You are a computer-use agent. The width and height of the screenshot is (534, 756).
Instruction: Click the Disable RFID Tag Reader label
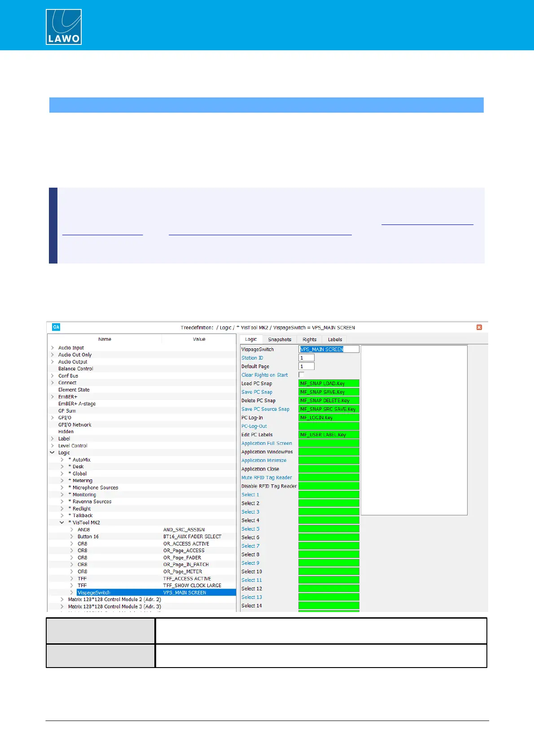coord(269,486)
